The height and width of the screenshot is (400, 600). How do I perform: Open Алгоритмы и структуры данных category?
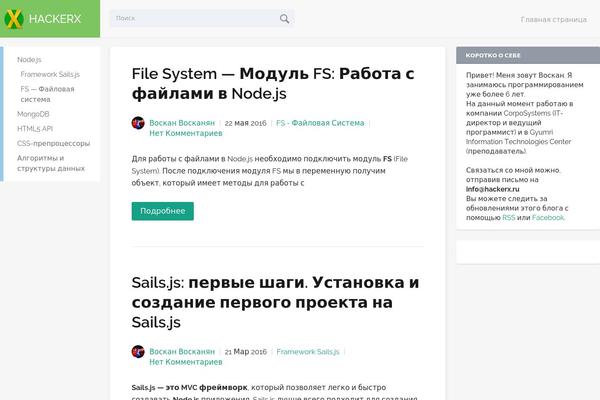[x=51, y=163]
